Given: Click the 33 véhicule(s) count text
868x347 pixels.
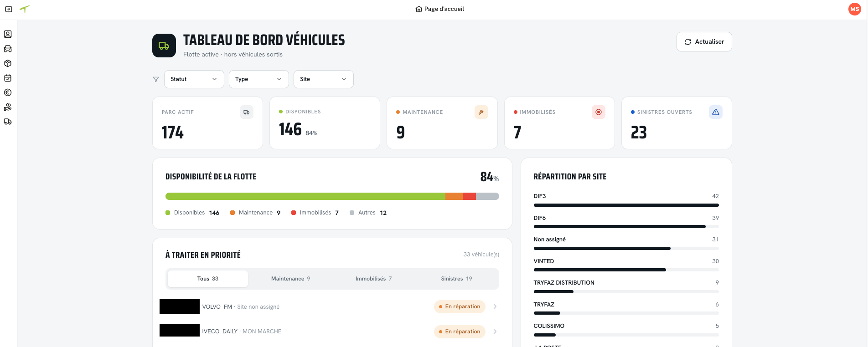Looking at the screenshot, I should click(481, 255).
